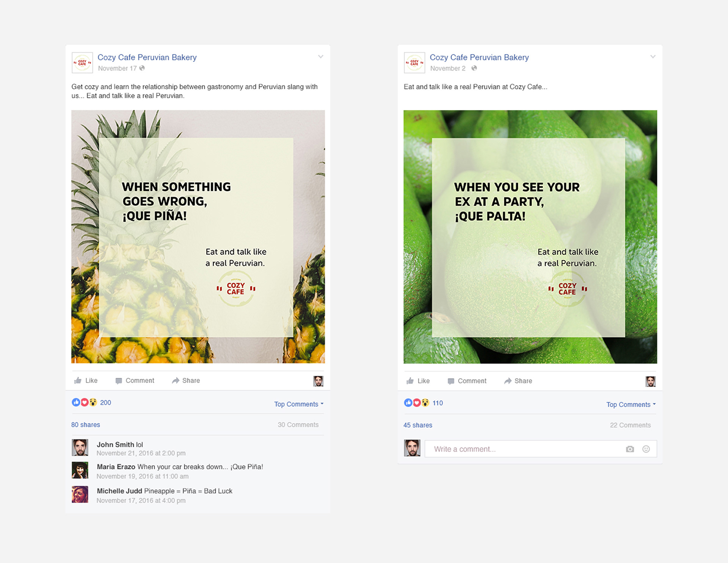Image resolution: width=728 pixels, height=563 pixels.
Task: View the 200 reactions on pineapple post
Action: 91,403
